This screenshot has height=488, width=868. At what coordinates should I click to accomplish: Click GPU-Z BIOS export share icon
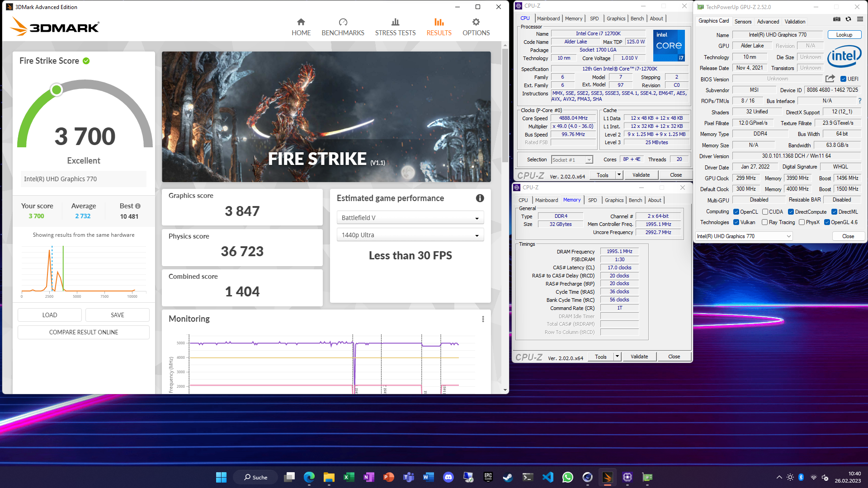(x=830, y=79)
